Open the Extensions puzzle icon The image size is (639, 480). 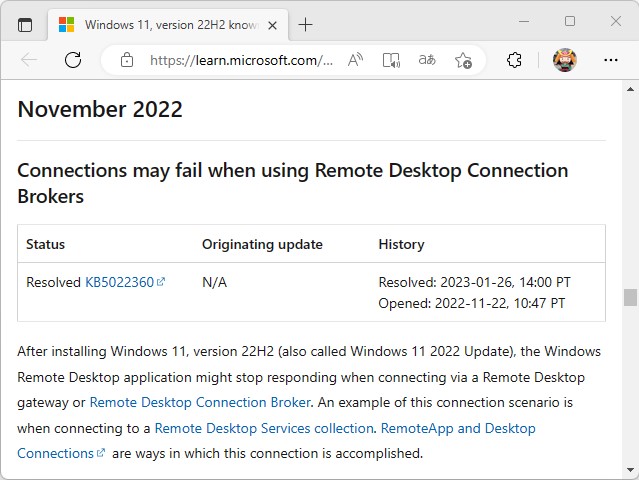(514, 60)
